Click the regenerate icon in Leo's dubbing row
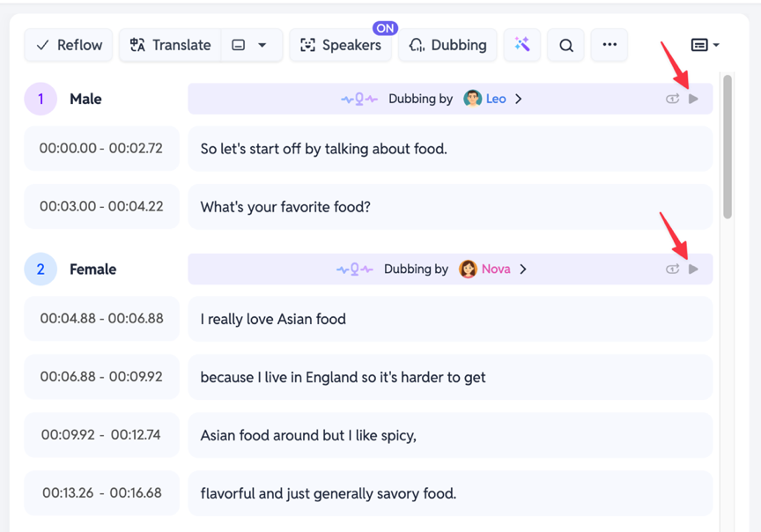The height and width of the screenshot is (532, 761). 672,99
